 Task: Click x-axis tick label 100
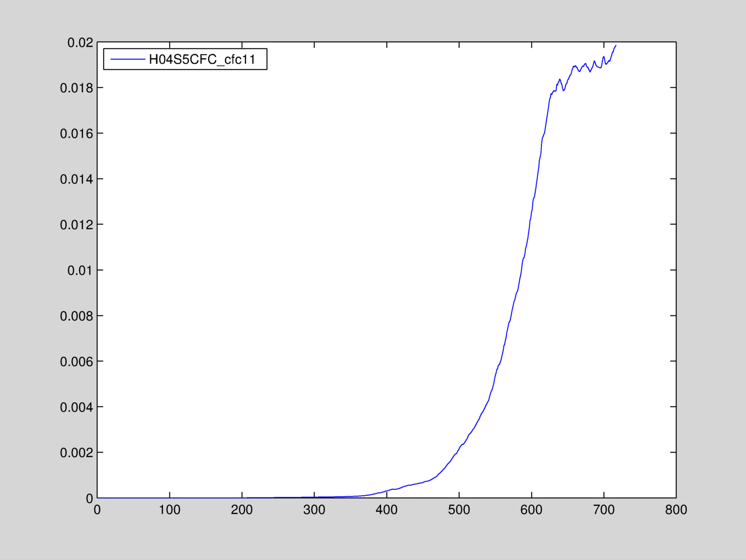click(x=170, y=510)
